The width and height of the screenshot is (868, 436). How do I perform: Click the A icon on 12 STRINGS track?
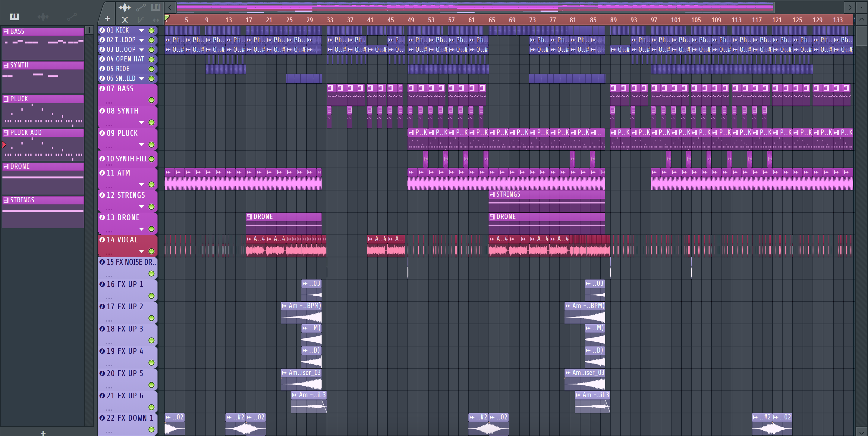(x=102, y=195)
